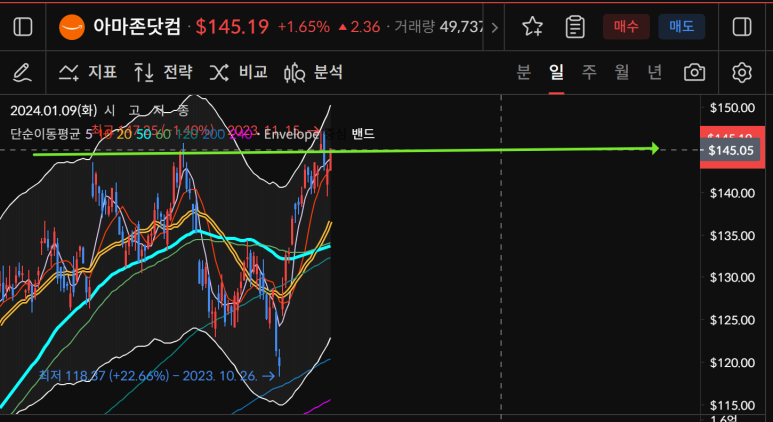
Task: Click the 아마존닷컴 stock name
Action: tap(137, 27)
